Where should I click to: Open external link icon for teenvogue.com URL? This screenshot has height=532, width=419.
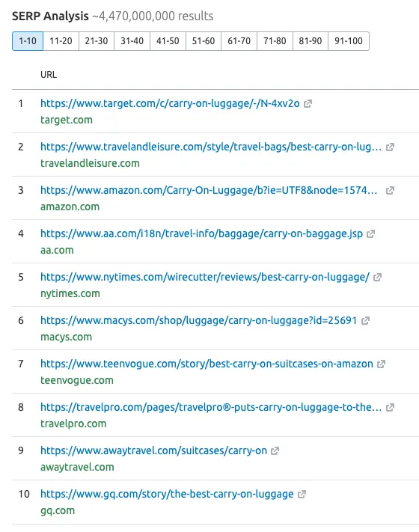[x=382, y=364]
